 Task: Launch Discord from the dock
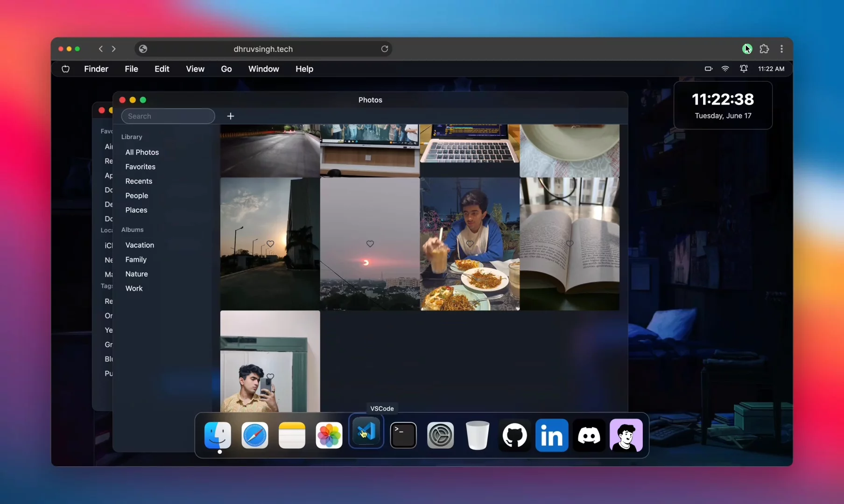tap(589, 435)
